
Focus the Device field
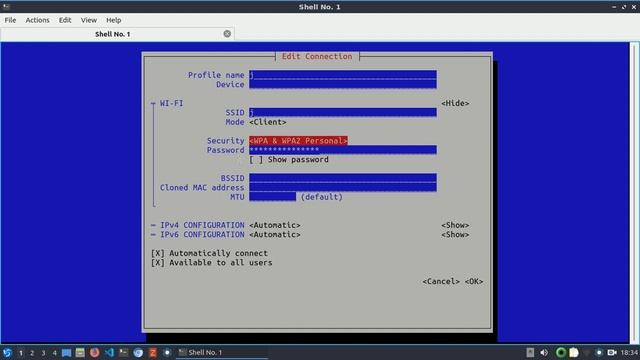(343, 84)
